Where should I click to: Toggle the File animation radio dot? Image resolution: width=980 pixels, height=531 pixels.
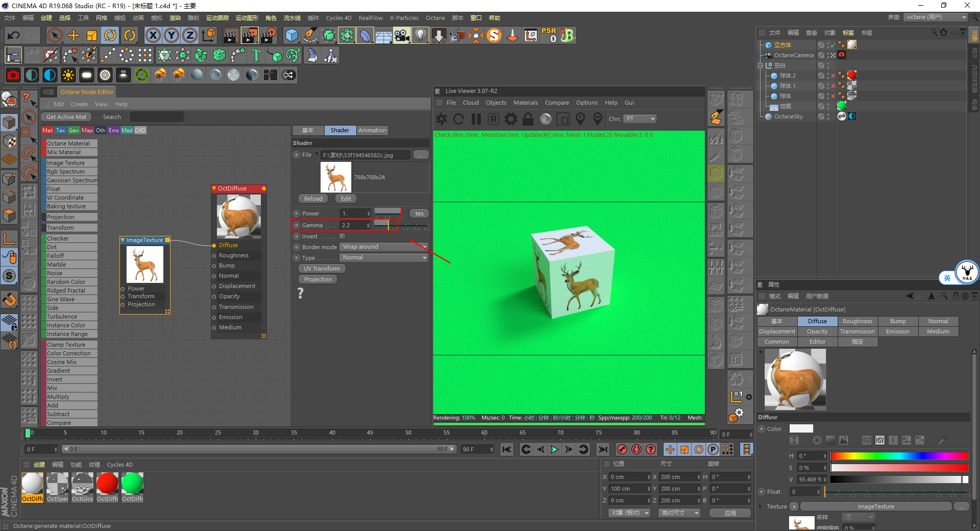(297, 155)
